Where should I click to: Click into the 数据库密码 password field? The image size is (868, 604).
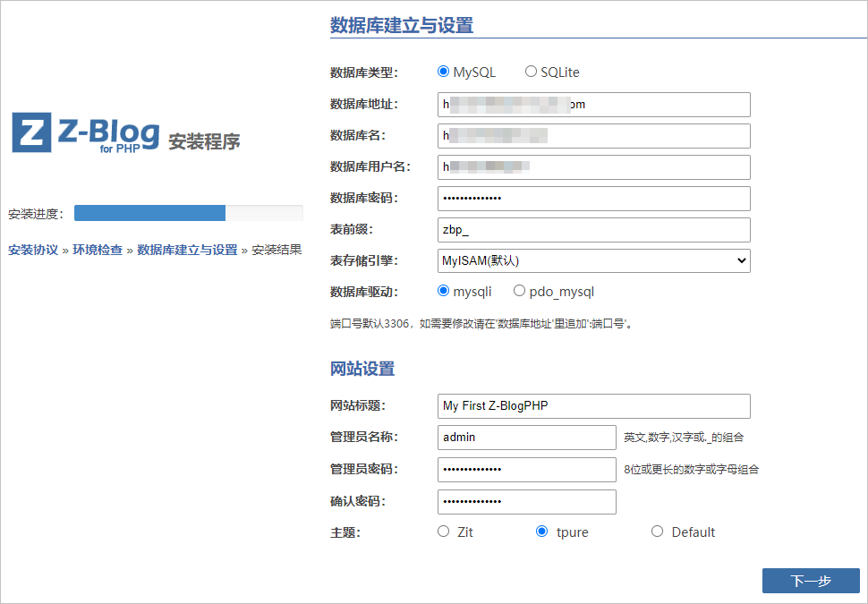(594, 198)
